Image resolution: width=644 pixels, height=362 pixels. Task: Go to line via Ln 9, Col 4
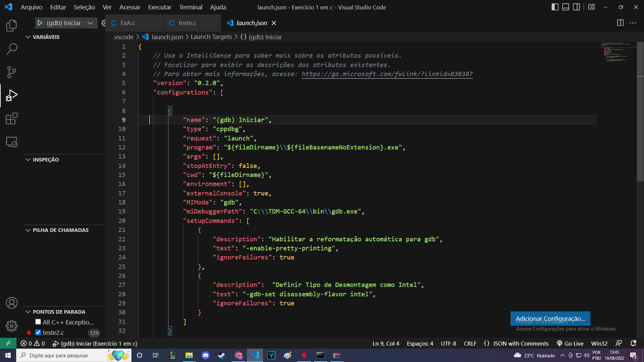(x=386, y=343)
